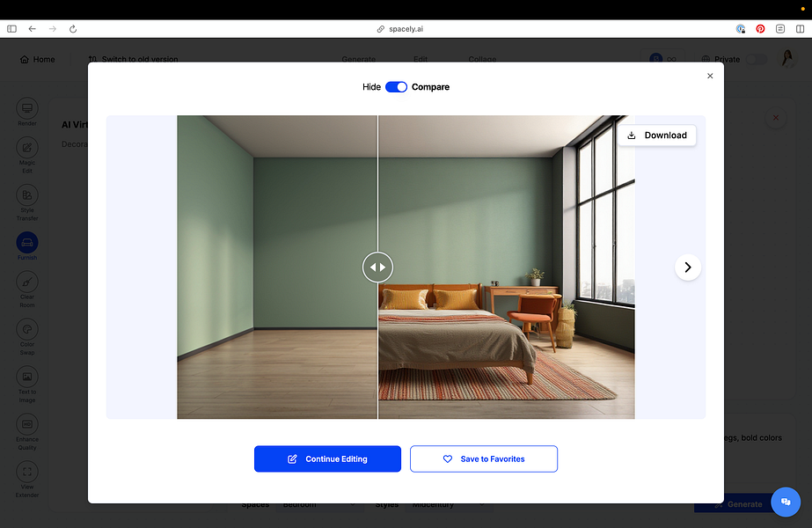Go to Home page
The width and height of the screenshot is (812, 528).
tap(37, 60)
